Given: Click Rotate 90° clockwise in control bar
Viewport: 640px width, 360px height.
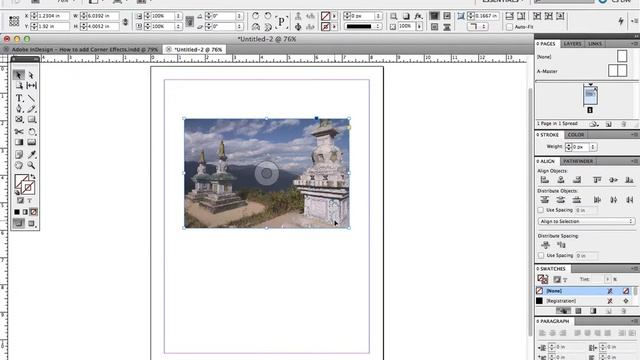Looking at the screenshot, I should click(256, 16).
